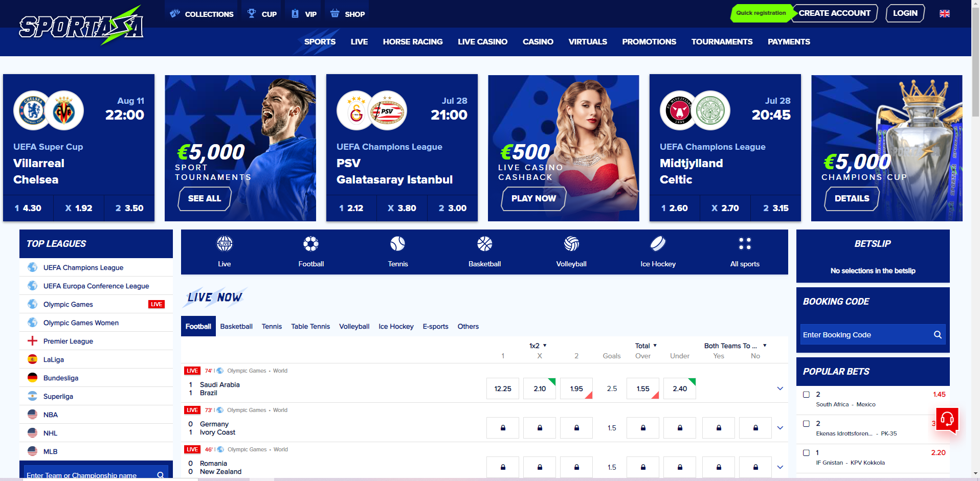The height and width of the screenshot is (481, 980).
Task: Select the Tennis ball icon
Action: pos(397,244)
